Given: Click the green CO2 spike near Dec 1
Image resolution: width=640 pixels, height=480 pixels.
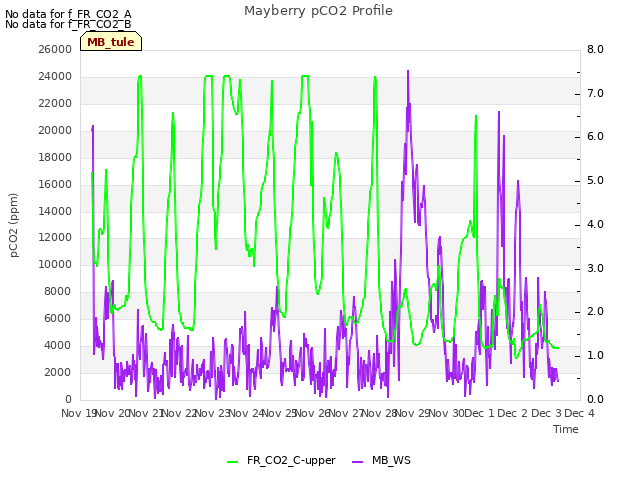Looking at the screenshot, I should tap(476, 117).
